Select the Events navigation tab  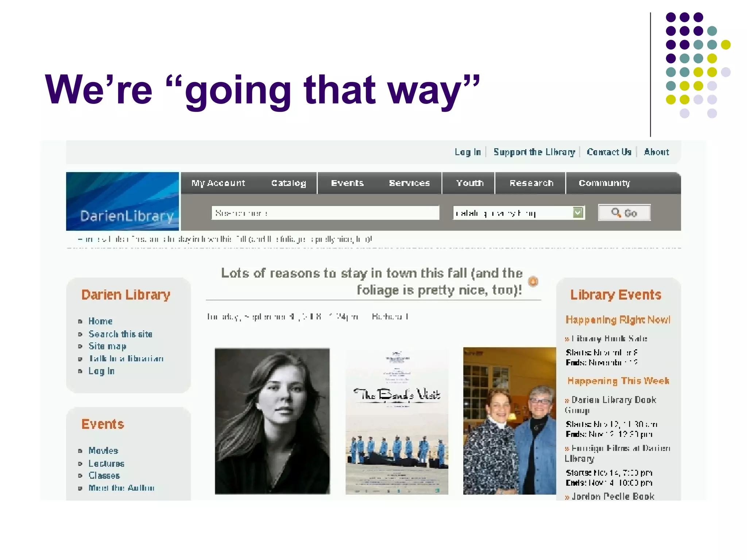coord(347,183)
